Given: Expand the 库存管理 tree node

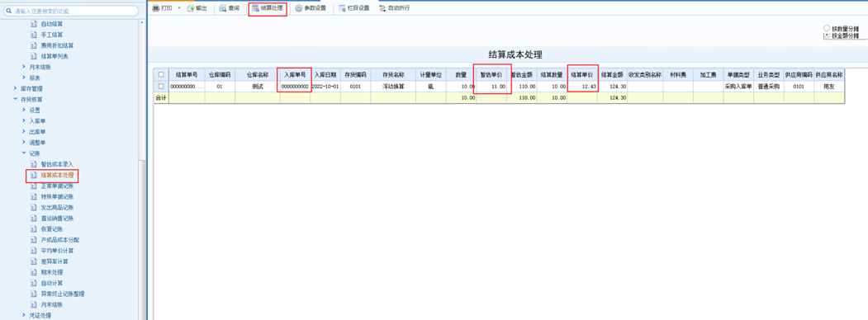Looking at the screenshot, I should click(x=15, y=88).
